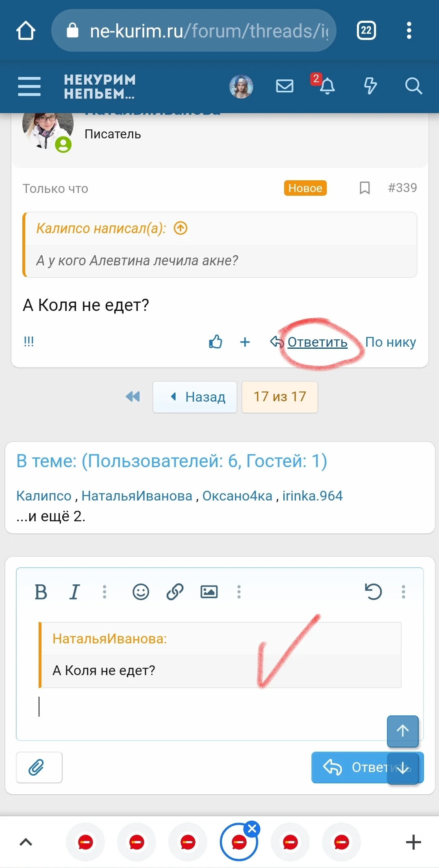The width and height of the screenshot is (439, 868).
Task: Expand the browser menu with three dots
Action: [x=408, y=30]
